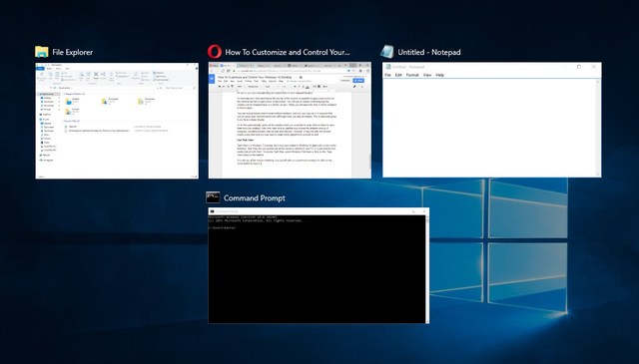
Task: Click the red Opera browser icon
Action: tap(215, 52)
